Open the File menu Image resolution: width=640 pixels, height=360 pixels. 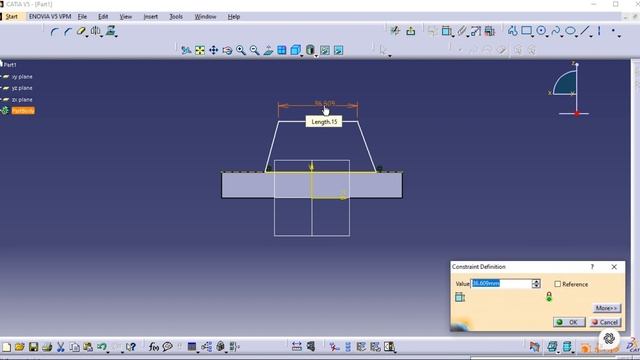tap(82, 17)
